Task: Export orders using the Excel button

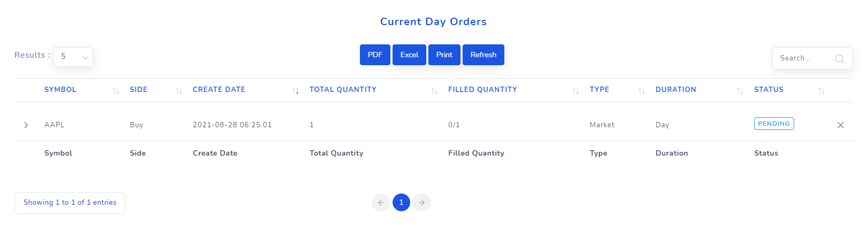Action: tap(409, 55)
